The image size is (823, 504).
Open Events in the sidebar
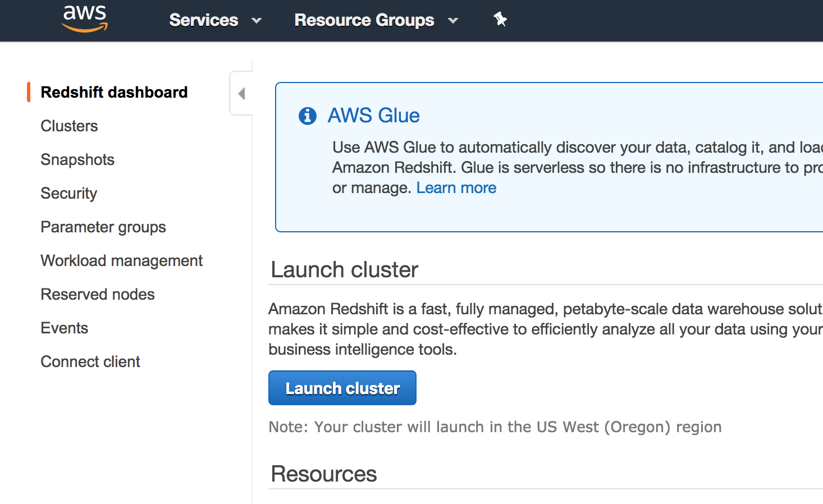click(64, 328)
